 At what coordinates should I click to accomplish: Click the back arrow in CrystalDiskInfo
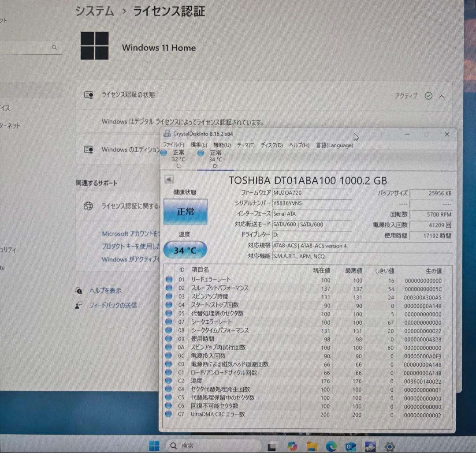tap(169, 179)
